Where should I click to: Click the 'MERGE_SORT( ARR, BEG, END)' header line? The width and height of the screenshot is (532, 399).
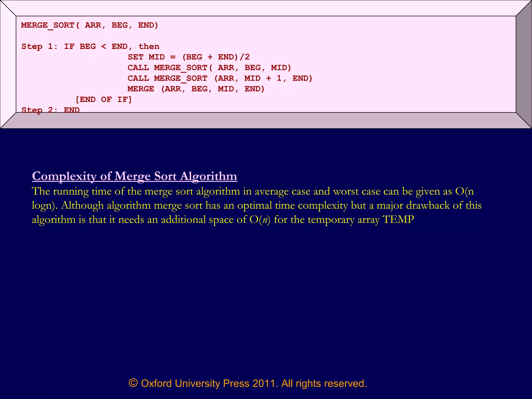click(x=90, y=25)
